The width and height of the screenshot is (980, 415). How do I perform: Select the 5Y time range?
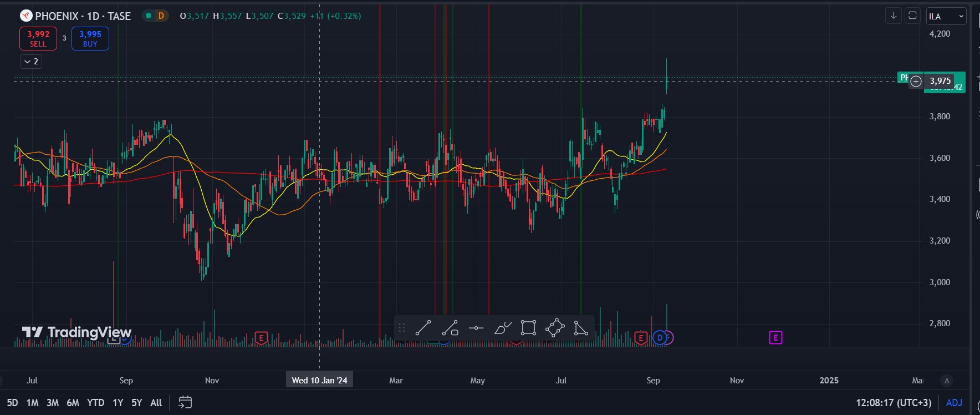(137, 403)
